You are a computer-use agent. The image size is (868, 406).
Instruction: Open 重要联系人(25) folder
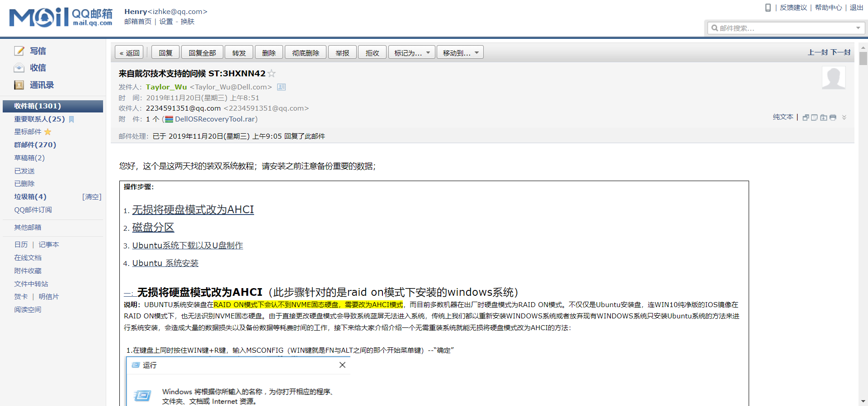pos(39,119)
